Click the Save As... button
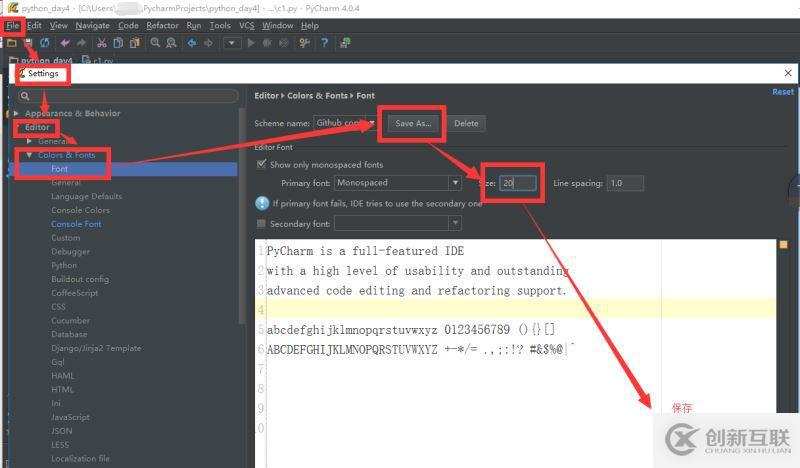800x468 pixels. point(413,124)
